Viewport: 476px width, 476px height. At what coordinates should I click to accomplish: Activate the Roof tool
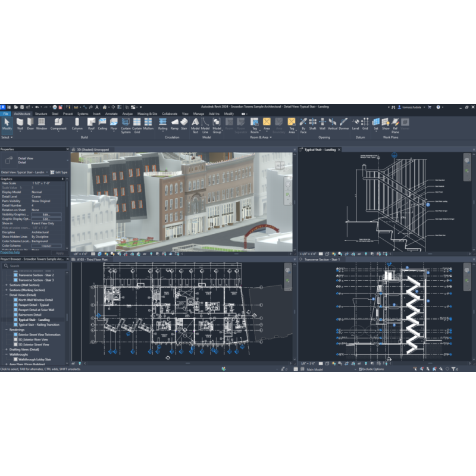[91, 123]
